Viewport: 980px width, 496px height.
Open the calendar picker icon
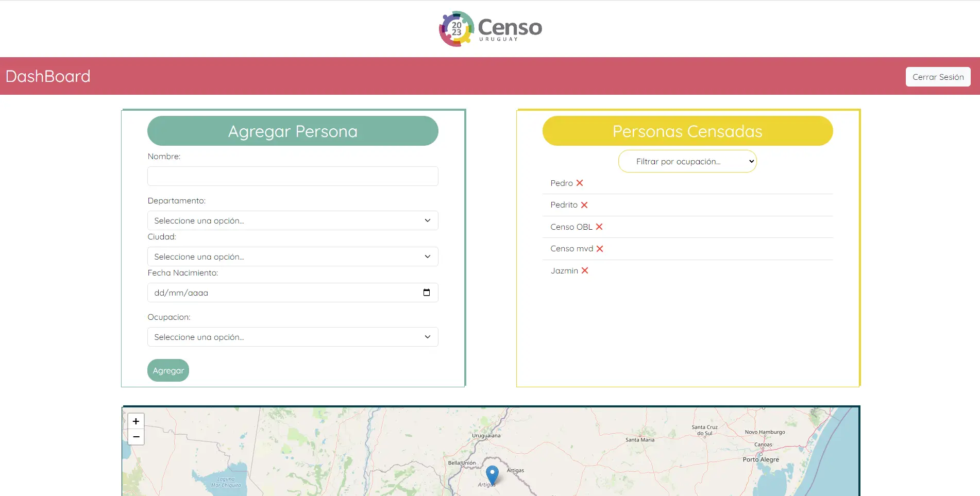(427, 293)
